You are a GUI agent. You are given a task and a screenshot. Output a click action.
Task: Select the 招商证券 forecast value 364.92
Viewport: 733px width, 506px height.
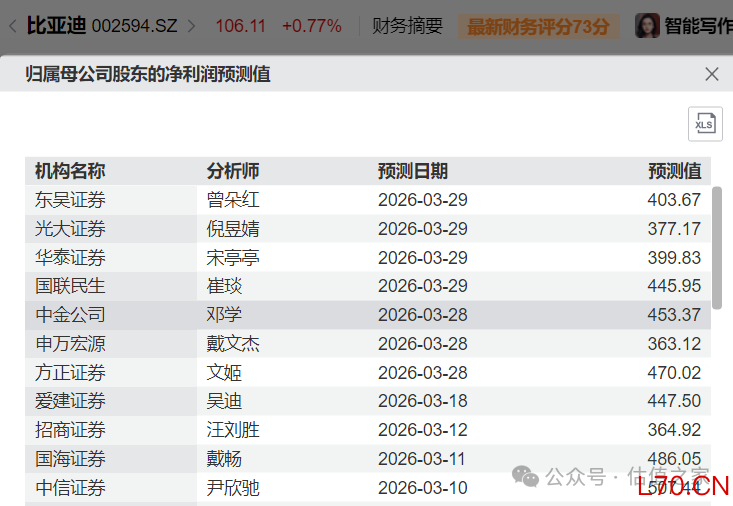click(674, 431)
